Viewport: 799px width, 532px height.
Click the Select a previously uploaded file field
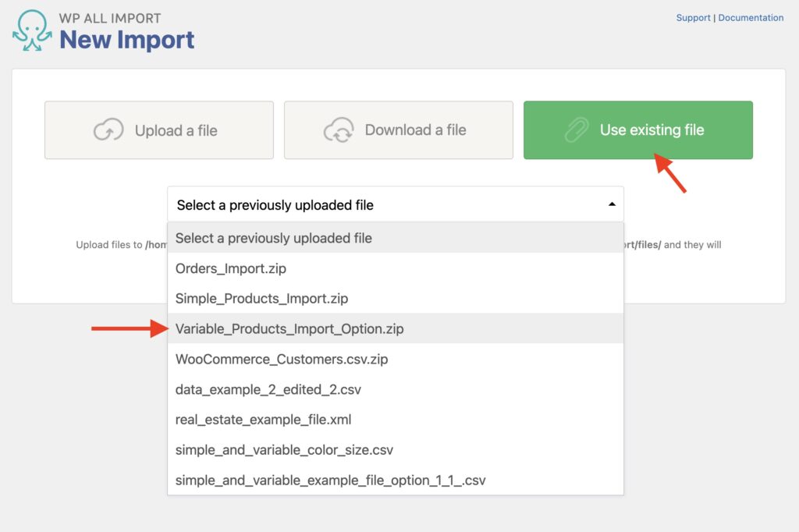(351, 204)
